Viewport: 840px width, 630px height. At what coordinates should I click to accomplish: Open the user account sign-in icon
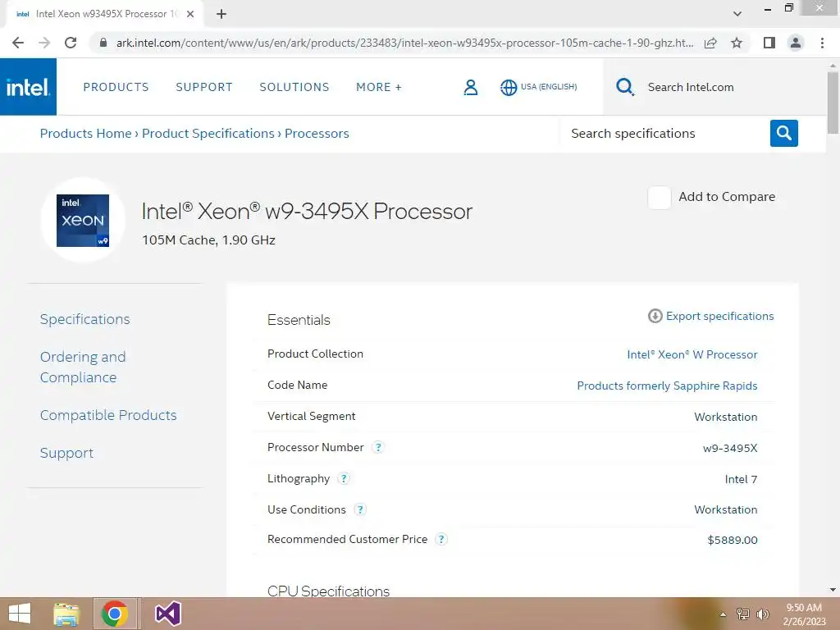point(470,87)
